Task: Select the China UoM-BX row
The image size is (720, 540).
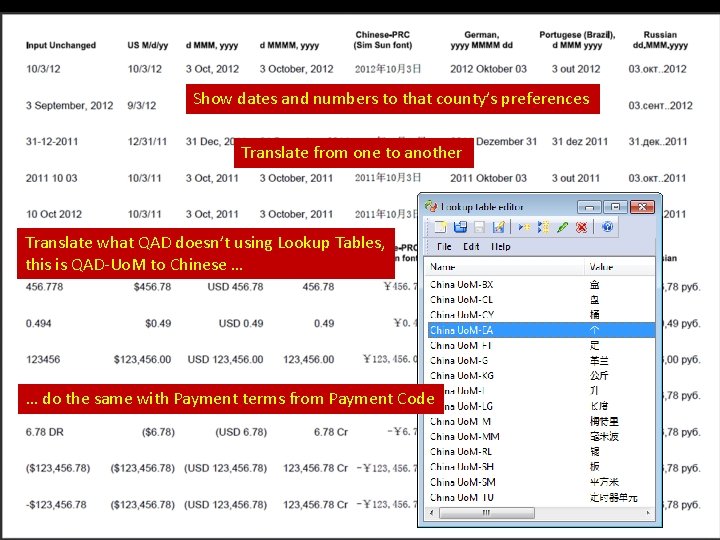Action: [x=541, y=285]
